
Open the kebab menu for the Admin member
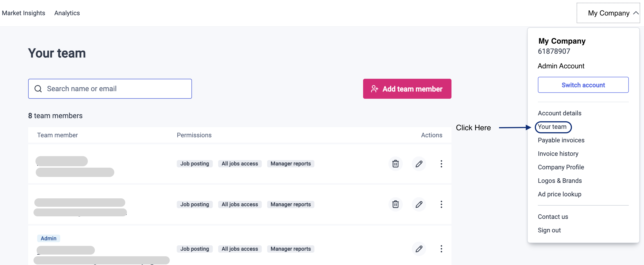(x=441, y=249)
